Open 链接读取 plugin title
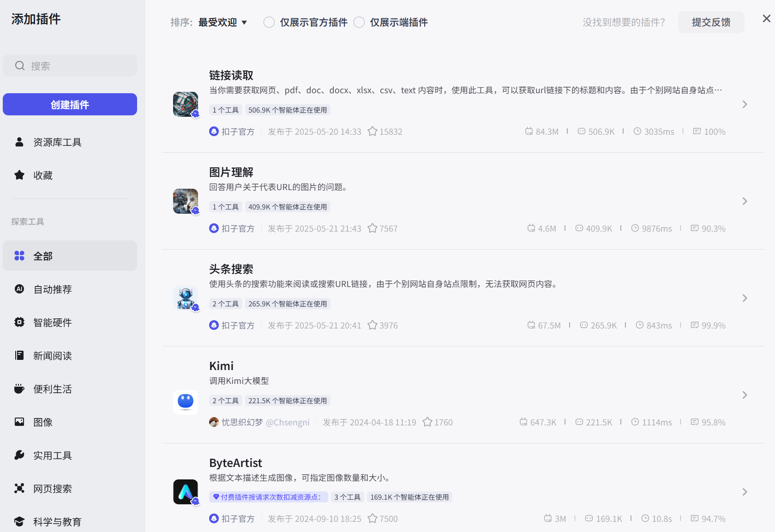 tap(231, 75)
